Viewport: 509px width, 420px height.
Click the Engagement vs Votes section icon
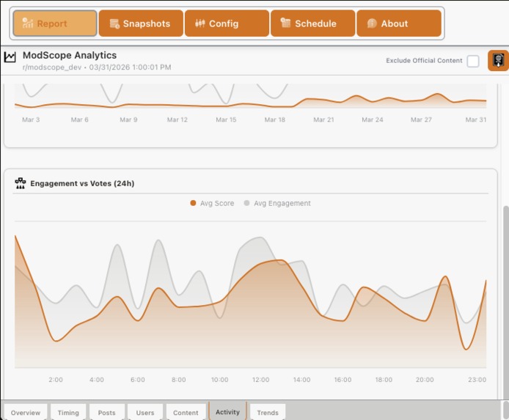(x=21, y=183)
